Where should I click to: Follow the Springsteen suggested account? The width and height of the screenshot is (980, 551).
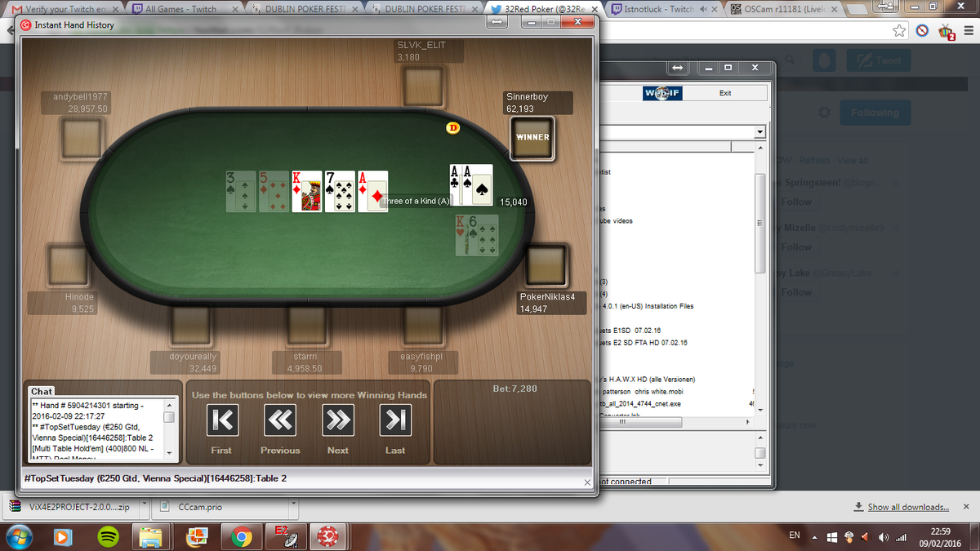coord(795,202)
